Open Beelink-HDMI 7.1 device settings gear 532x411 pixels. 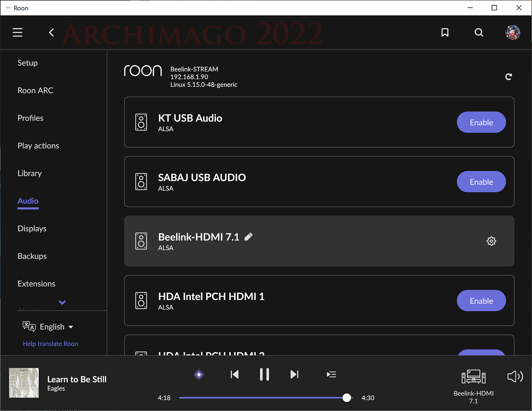coord(491,241)
